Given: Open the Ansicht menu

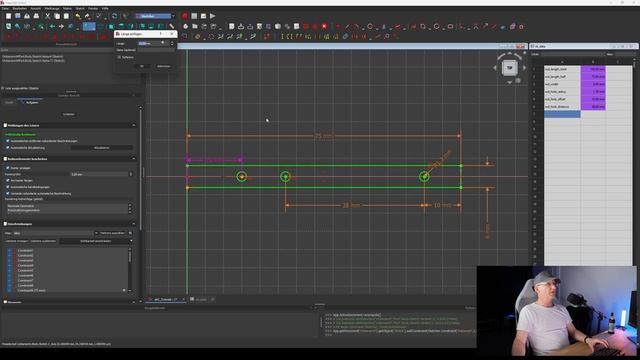Looking at the screenshot, I should [x=36, y=8].
